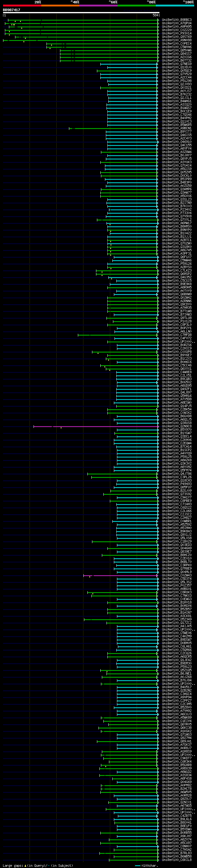Screen dimensions: 197x868
Task: Click the UniRef100_A9NV88 label
Action: point(177,40)
